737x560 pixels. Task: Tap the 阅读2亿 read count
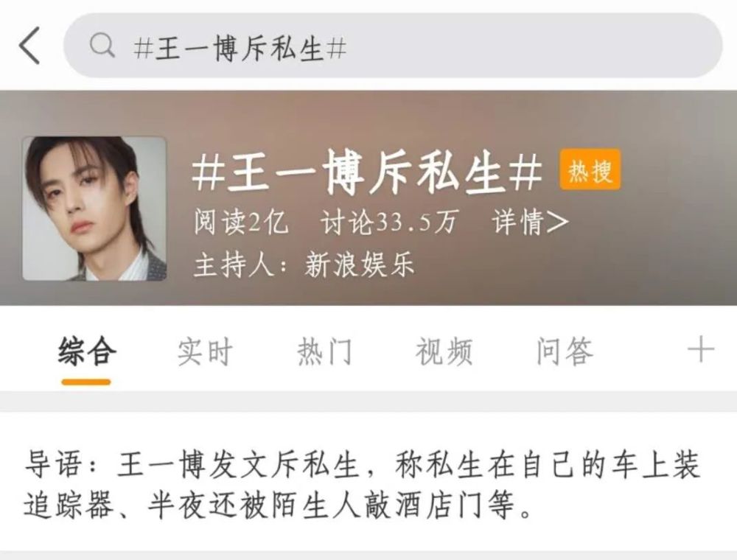241,221
